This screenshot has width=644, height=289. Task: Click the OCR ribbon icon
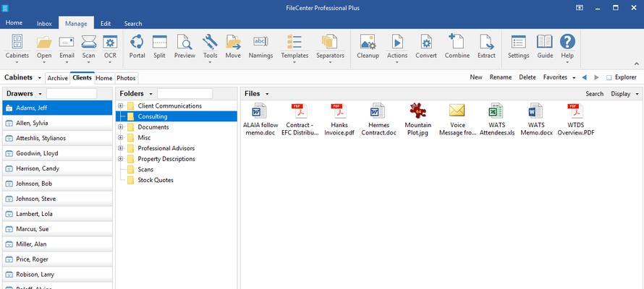[110, 42]
